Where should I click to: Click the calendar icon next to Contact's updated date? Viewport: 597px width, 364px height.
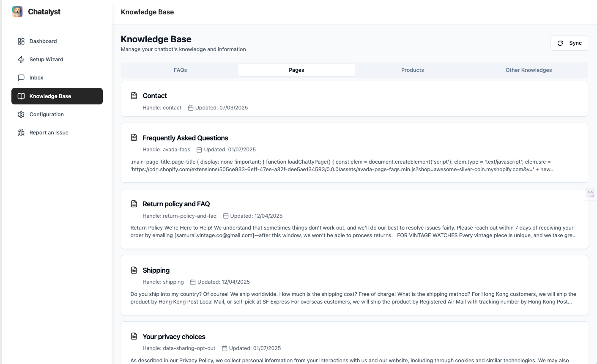point(191,108)
